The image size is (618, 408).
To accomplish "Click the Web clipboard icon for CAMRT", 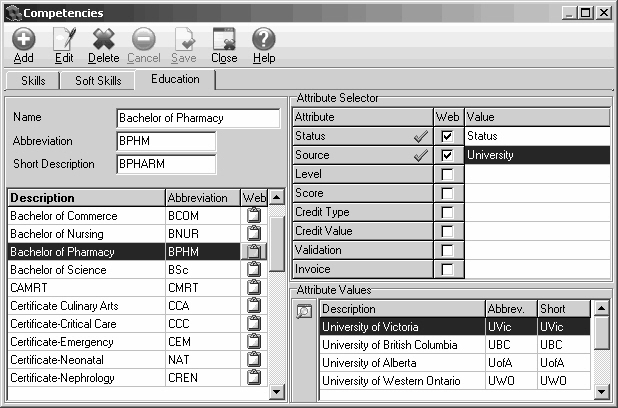I will tap(253, 288).
